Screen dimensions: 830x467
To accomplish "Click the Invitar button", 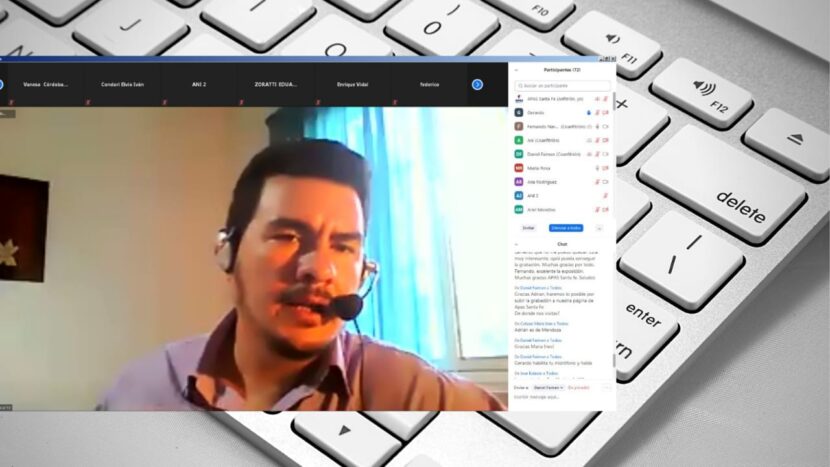I will tap(528, 228).
